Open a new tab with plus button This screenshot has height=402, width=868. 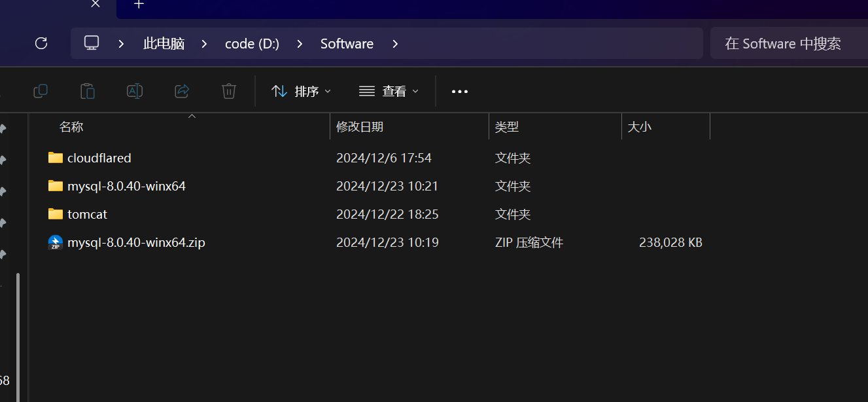[139, 5]
